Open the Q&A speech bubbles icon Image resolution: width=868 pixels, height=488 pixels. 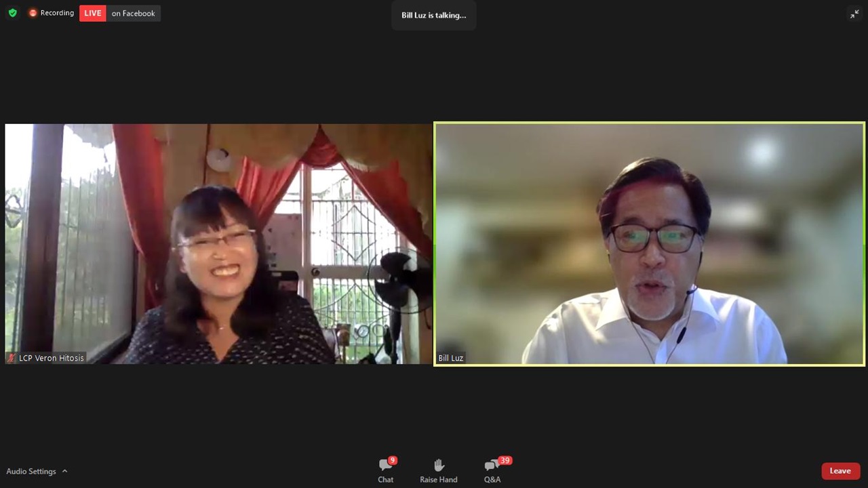491,466
